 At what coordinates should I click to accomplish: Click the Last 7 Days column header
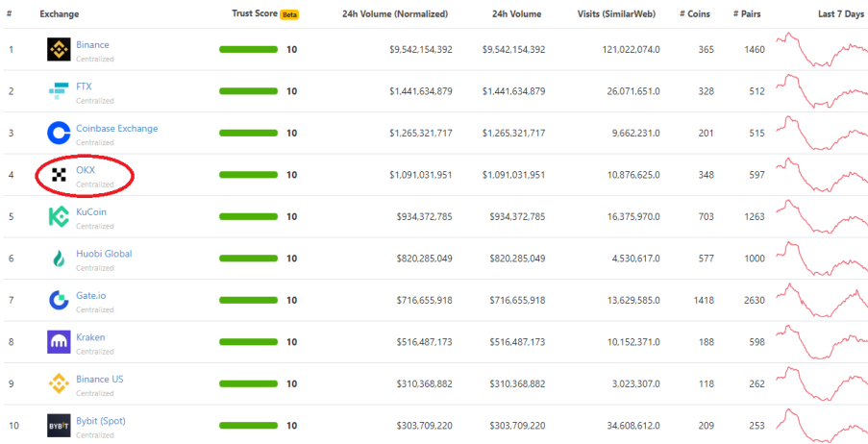840,13
